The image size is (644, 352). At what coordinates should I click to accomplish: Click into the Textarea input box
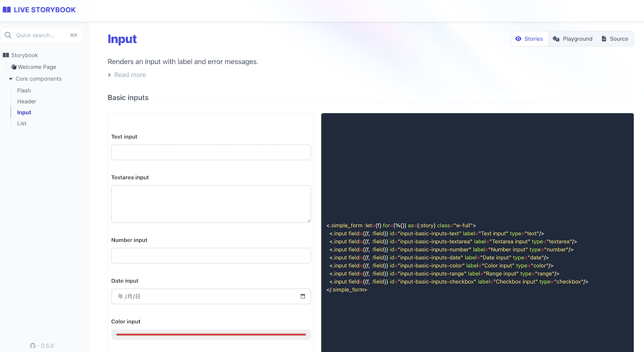click(211, 204)
